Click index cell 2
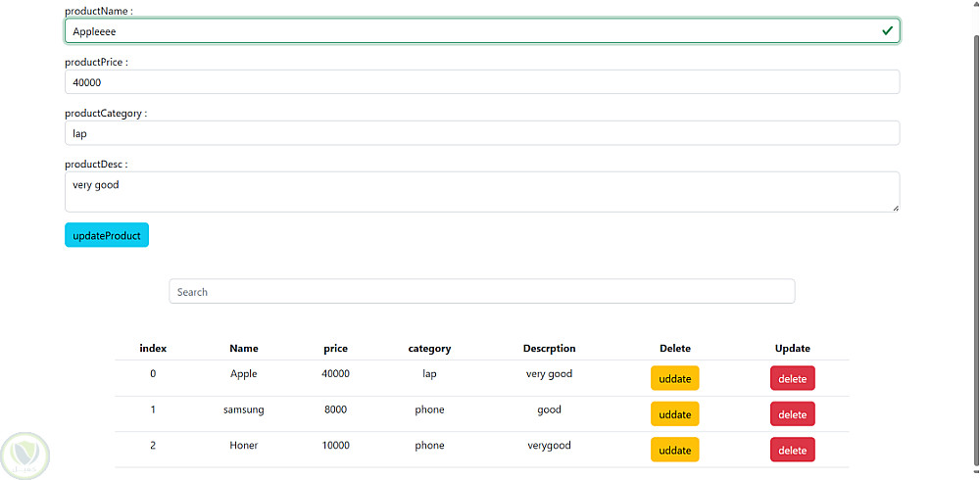980x480 pixels. 153,446
